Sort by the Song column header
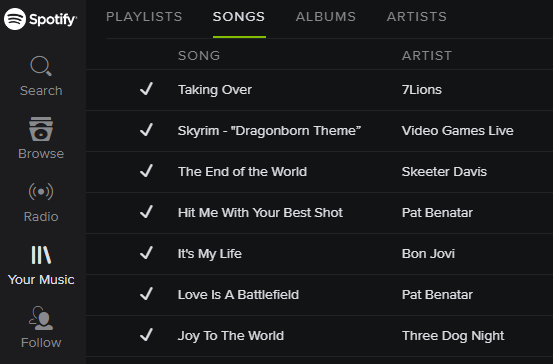The image size is (553, 364). (199, 55)
